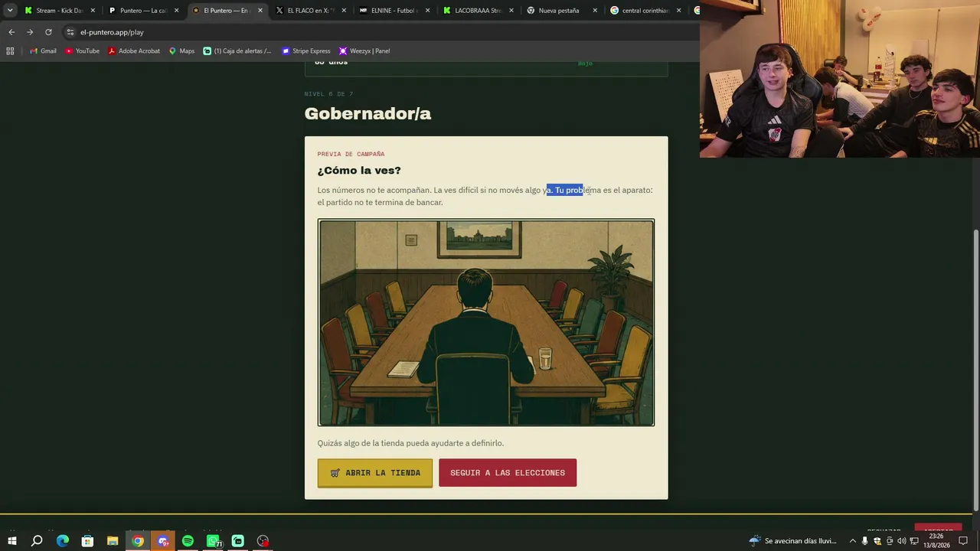Close the El Puntero — En tab

260,11
